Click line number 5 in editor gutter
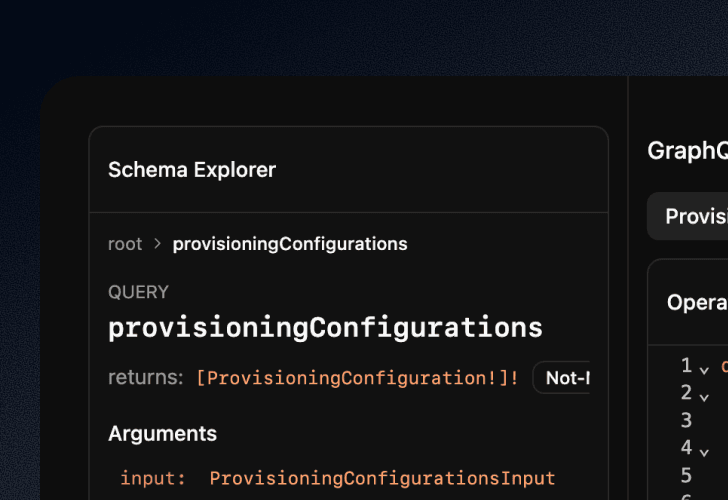Image resolution: width=728 pixels, height=500 pixels. pos(686,475)
